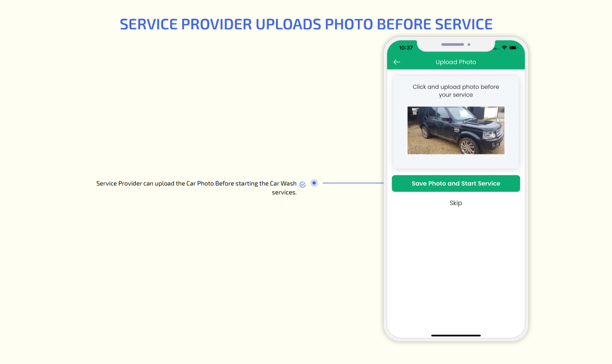The width and height of the screenshot is (612, 364).
Task: Click the circled checkmark icon beside the description
Action: (303, 184)
